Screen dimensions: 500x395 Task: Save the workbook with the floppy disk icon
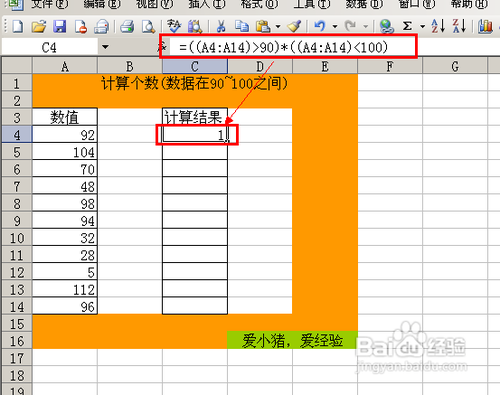[x=60, y=26]
